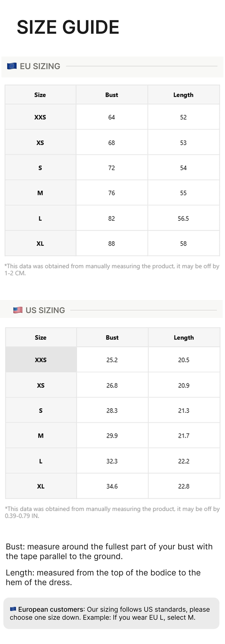Click the Size column header in the EU table
Viewport: 225px width, 644px height.
tap(40, 95)
